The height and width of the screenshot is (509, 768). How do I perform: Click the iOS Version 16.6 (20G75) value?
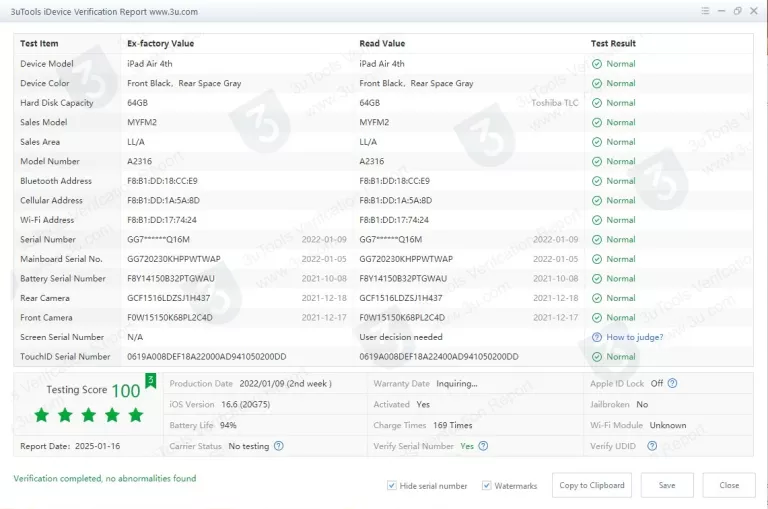[245, 404]
